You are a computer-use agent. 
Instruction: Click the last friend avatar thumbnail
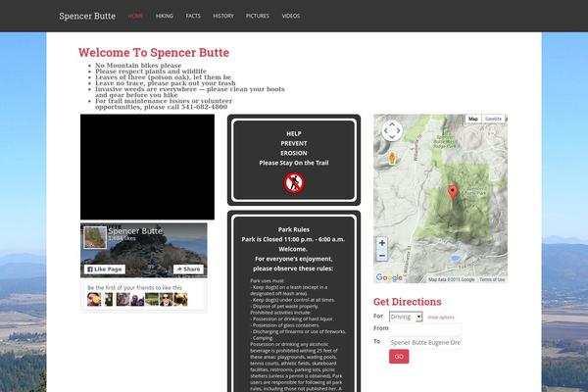pos(180,299)
